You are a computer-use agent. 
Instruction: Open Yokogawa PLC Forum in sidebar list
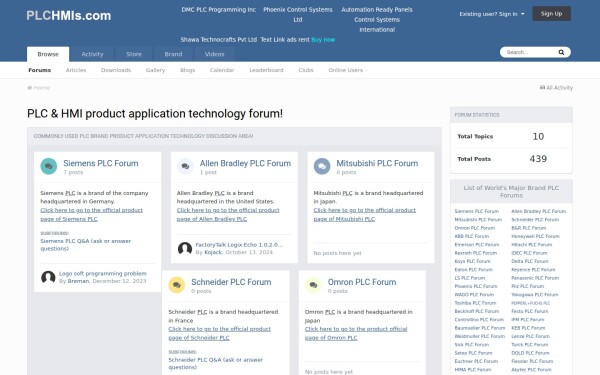(x=535, y=295)
